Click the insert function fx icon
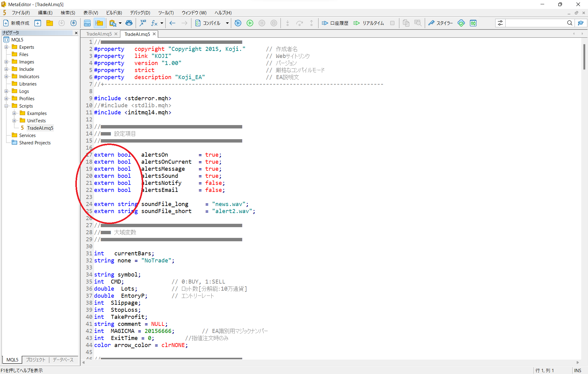Viewport: 588px width, 374px height. [154, 23]
